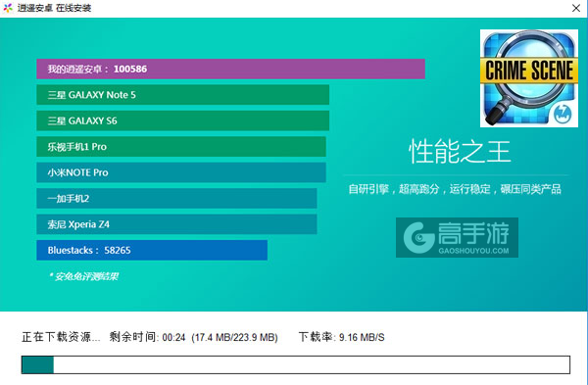Open the Crime Scene game icon
588x385 pixels.
click(529, 78)
